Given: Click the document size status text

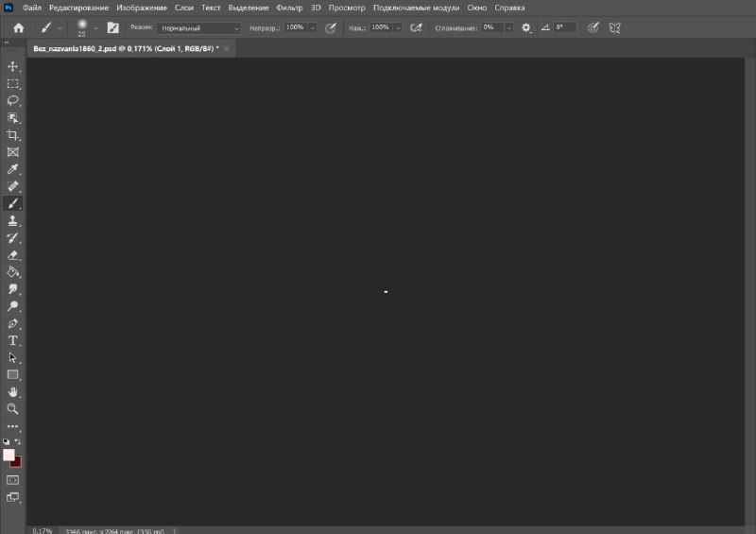Looking at the screenshot, I should (114, 531).
